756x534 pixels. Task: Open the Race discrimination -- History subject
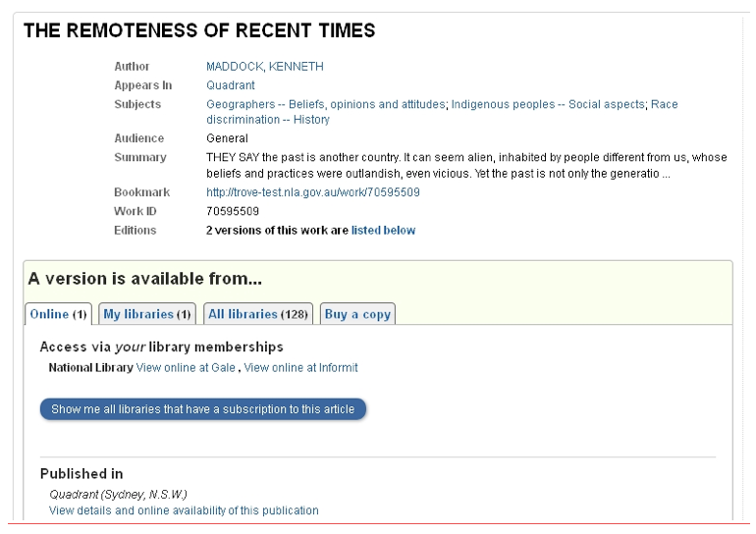[x=268, y=120]
